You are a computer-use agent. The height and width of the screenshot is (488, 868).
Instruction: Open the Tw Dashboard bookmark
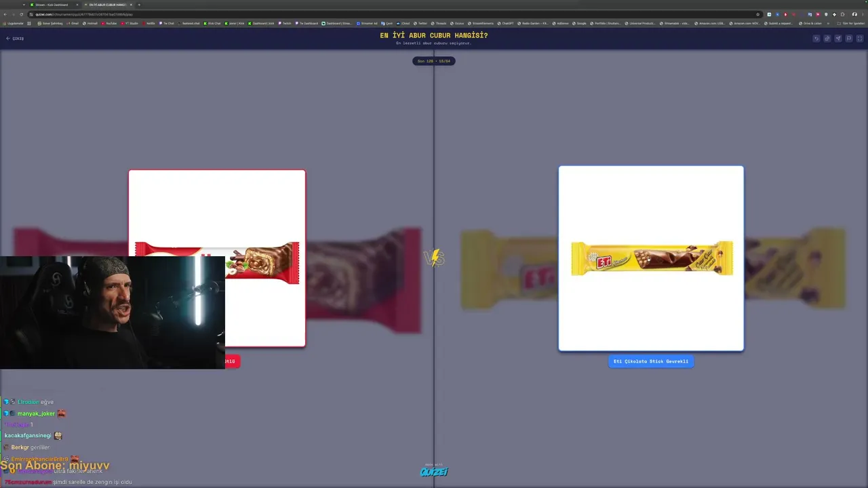[x=307, y=23]
